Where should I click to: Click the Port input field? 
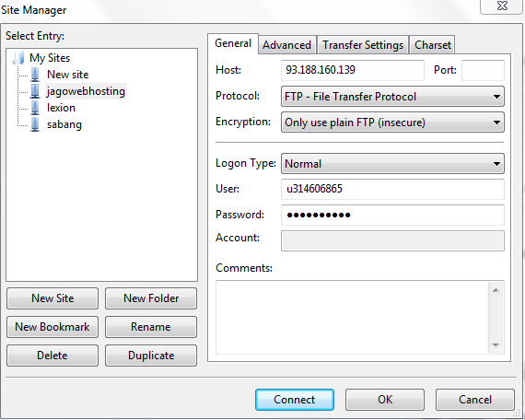tap(483, 70)
